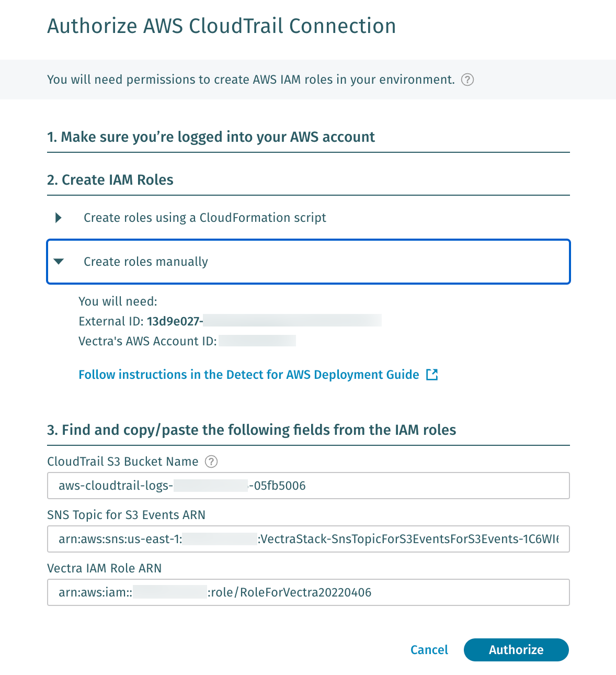Click the redacted Vectra's AWS Account ID value
This screenshot has width=616, height=675.
tap(257, 341)
